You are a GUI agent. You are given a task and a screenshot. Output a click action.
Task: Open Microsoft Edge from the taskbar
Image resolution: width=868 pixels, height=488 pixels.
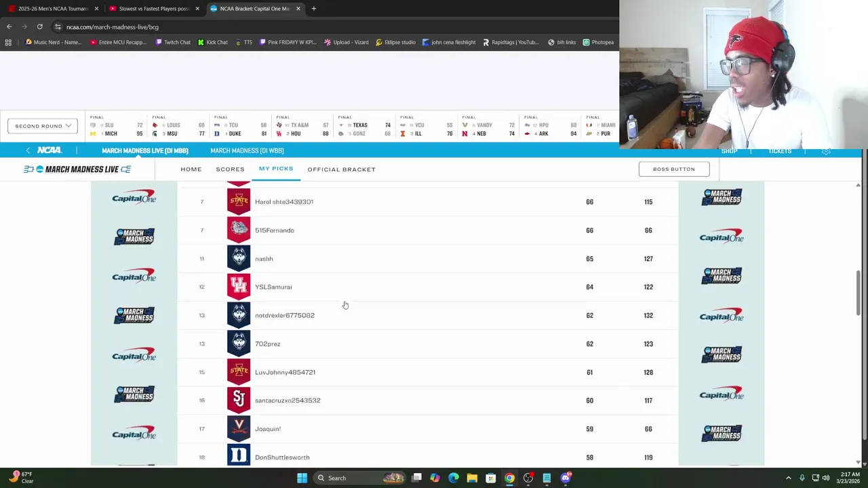click(454, 478)
